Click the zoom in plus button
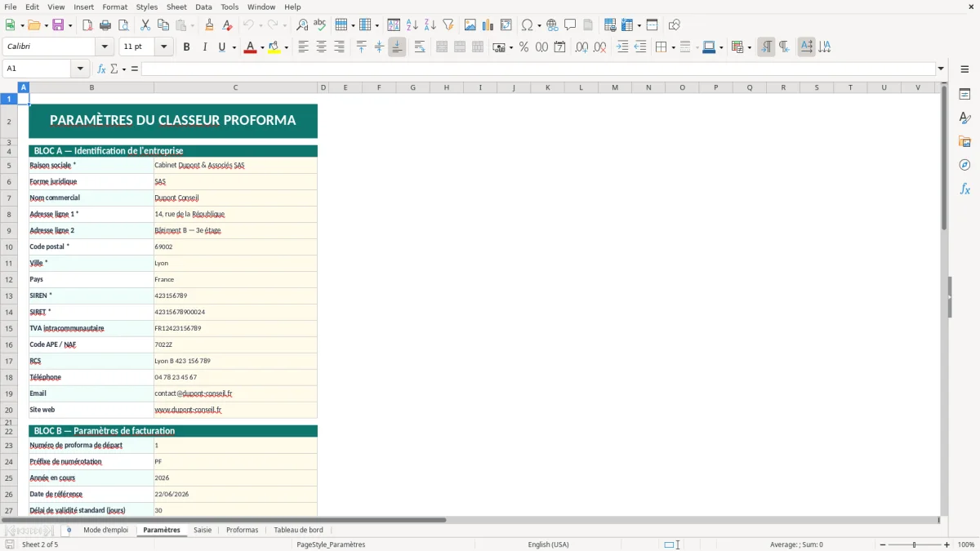 [947, 544]
